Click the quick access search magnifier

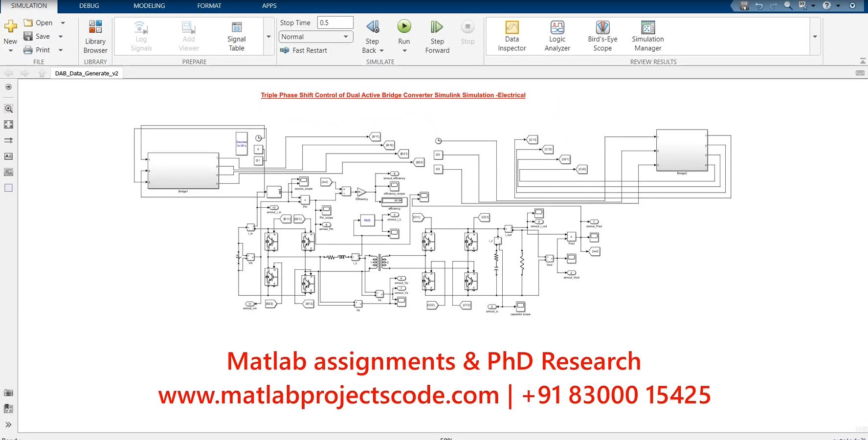coord(788,6)
